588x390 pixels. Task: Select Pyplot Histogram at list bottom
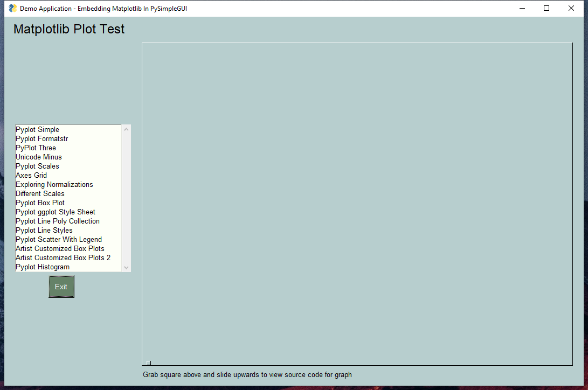click(43, 267)
